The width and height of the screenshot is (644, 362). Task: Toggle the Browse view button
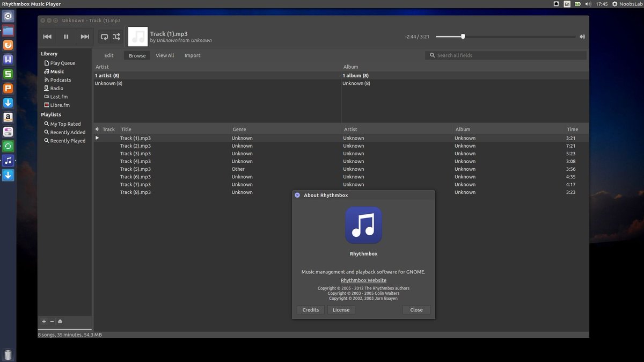[137, 55]
